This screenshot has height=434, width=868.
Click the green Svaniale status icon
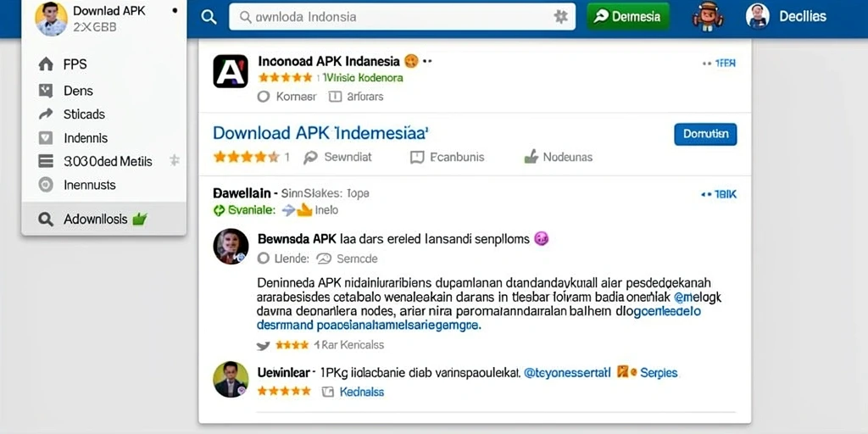point(220,210)
